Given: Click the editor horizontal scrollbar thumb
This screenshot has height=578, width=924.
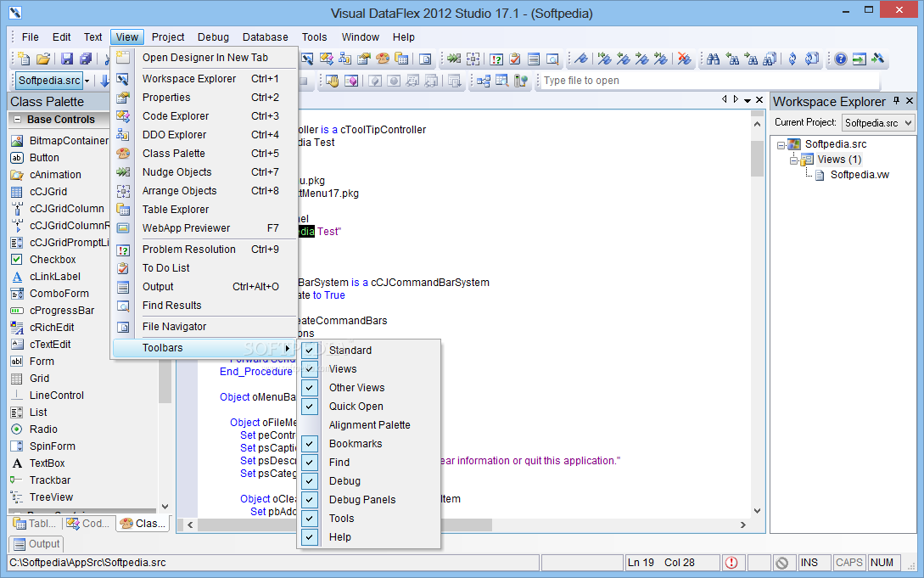Looking at the screenshot, I should point(345,525).
